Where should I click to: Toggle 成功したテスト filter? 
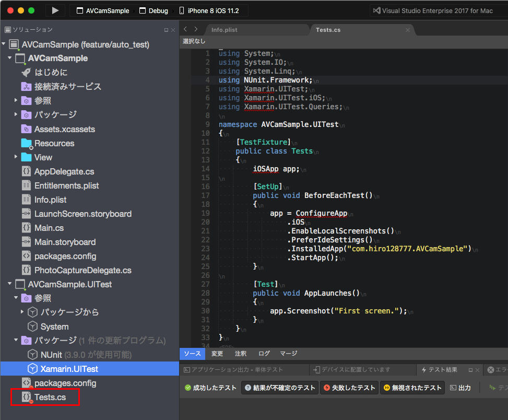coord(210,388)
